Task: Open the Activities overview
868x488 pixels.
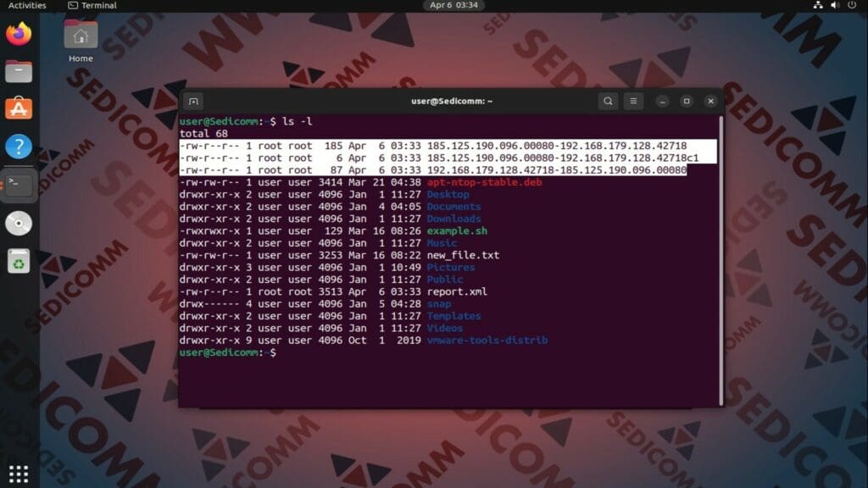Action: pos(27,5)
